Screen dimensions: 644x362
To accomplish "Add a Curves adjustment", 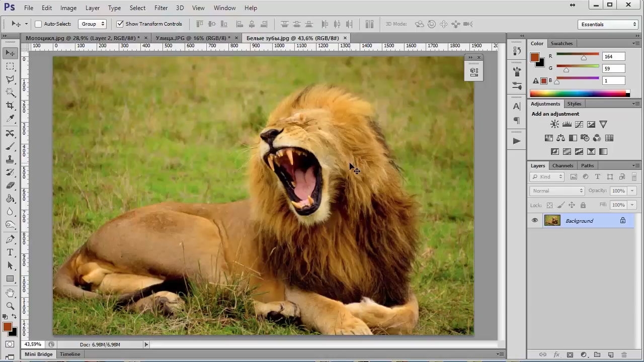I will (579, 124).
